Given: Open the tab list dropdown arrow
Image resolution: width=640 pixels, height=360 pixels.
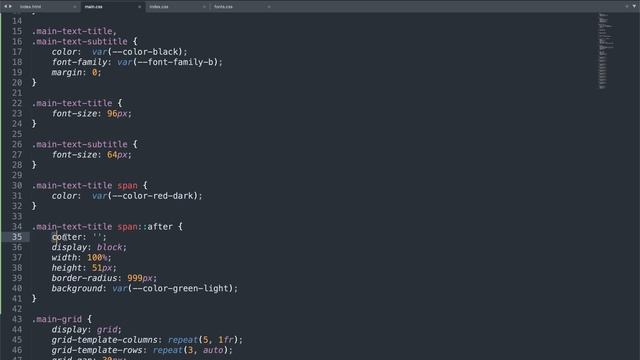Looking at the screenshot, I should [x=634, y=6].
